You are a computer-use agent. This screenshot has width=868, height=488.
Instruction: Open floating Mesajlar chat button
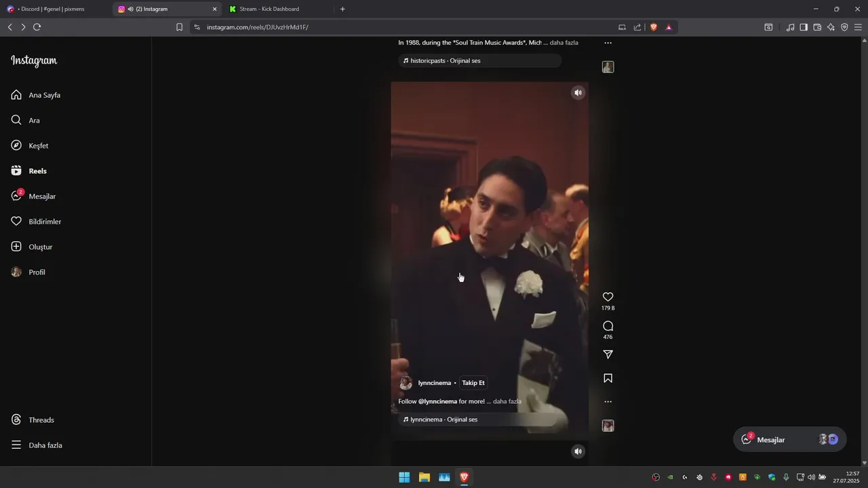790,439
